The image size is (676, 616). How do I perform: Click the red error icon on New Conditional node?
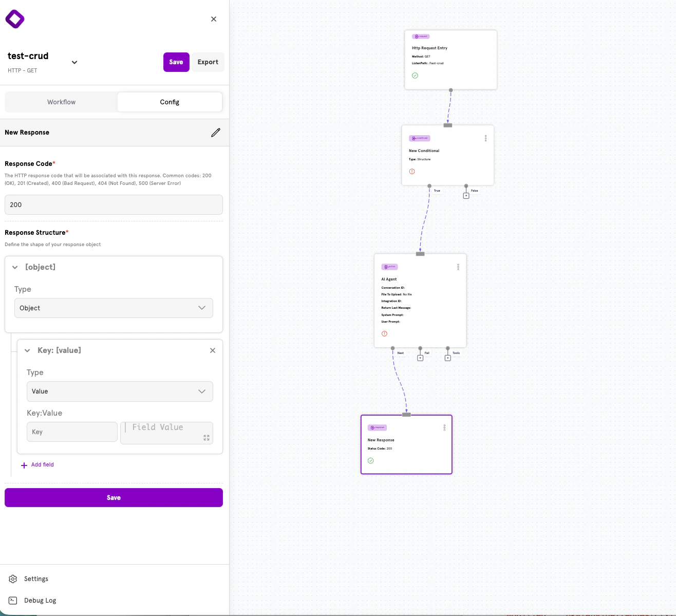(x=412, y=172)
